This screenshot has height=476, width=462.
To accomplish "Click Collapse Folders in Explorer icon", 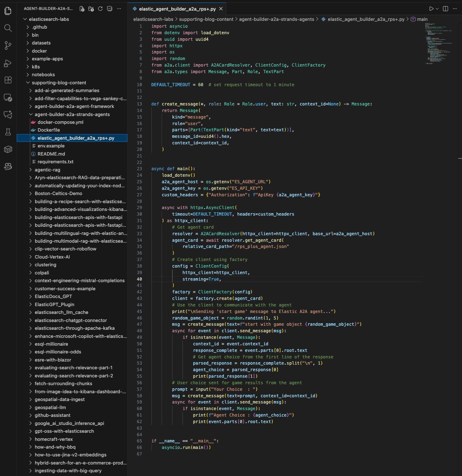I will [110, 9].
